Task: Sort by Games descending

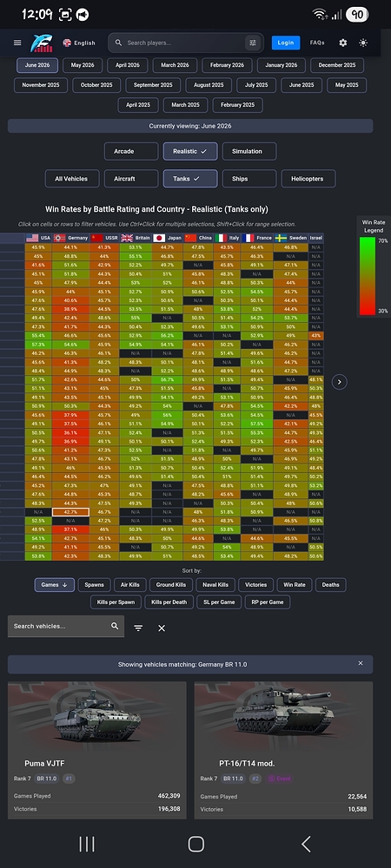Action: (x=54, y=584)
